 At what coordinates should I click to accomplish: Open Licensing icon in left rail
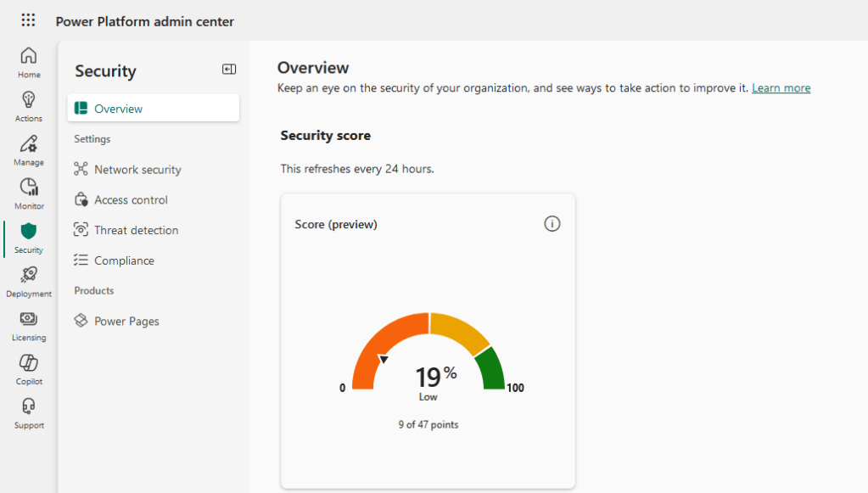click(29, 320)
